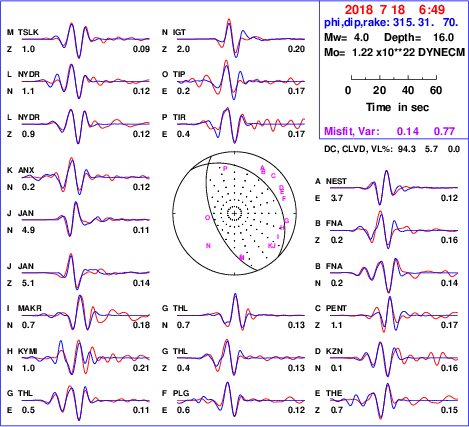Screen dimensions: 469x427
Task: Click station marker N on beachball
Action: 208,246
